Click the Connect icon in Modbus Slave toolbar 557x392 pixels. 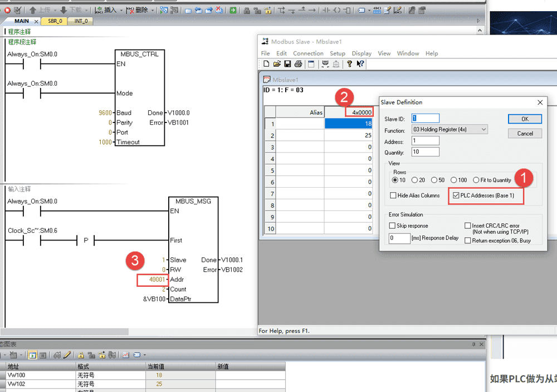[x=325, y=64]
